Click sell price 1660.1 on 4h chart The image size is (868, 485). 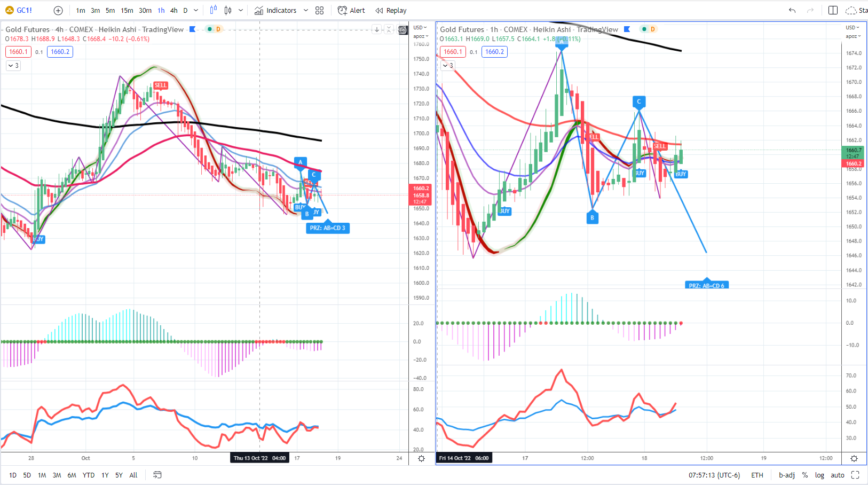19,52
